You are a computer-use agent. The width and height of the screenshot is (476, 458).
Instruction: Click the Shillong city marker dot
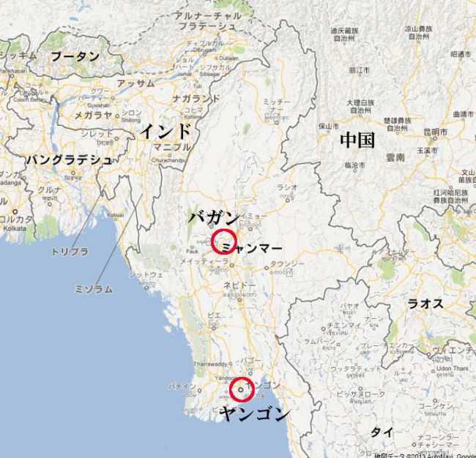click(x=117, y=116)
